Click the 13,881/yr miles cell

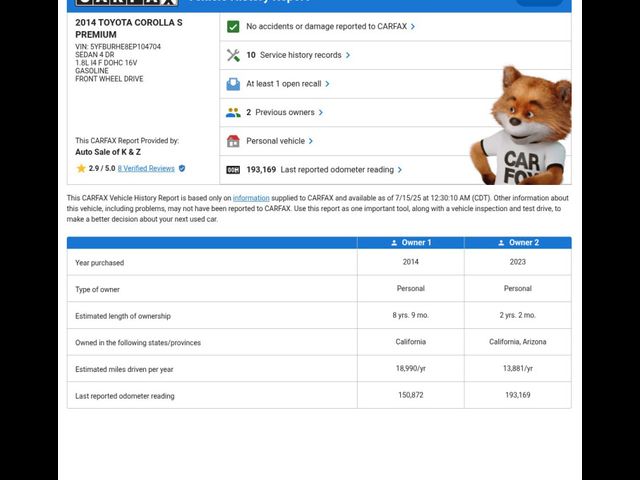518,369
